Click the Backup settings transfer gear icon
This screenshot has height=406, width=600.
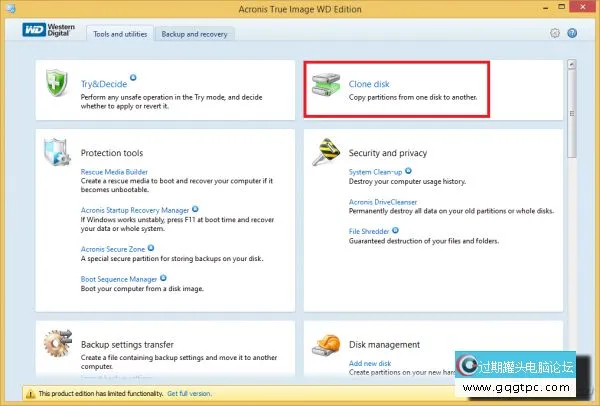[58, 345]
